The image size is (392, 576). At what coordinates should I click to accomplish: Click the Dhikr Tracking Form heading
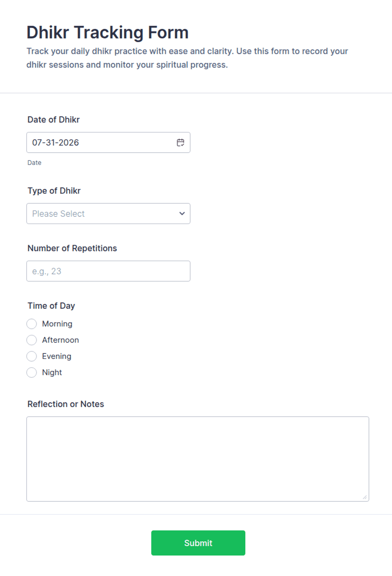(107, 32)
